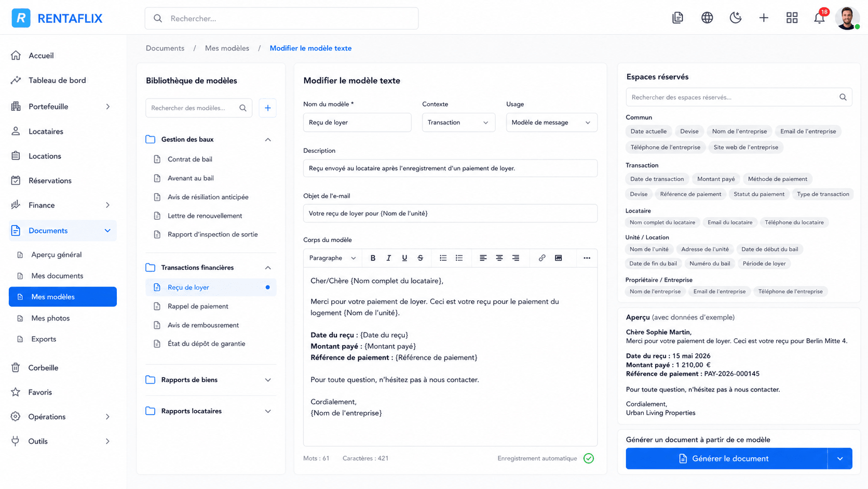Image resolution: width=868 pixels, height=489 pixels.
Task: Insert a link in template body
Action: pos(542,258)
